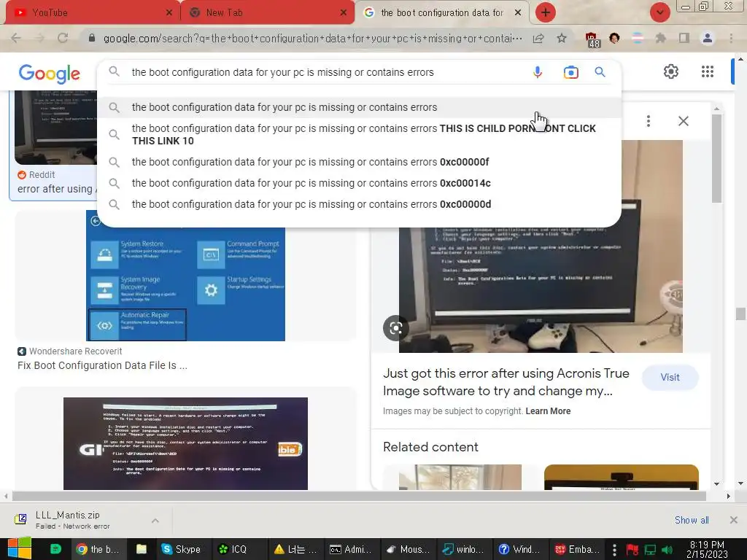Switch to the New Tab tab
747x560 pixels.
click(267, 12)
